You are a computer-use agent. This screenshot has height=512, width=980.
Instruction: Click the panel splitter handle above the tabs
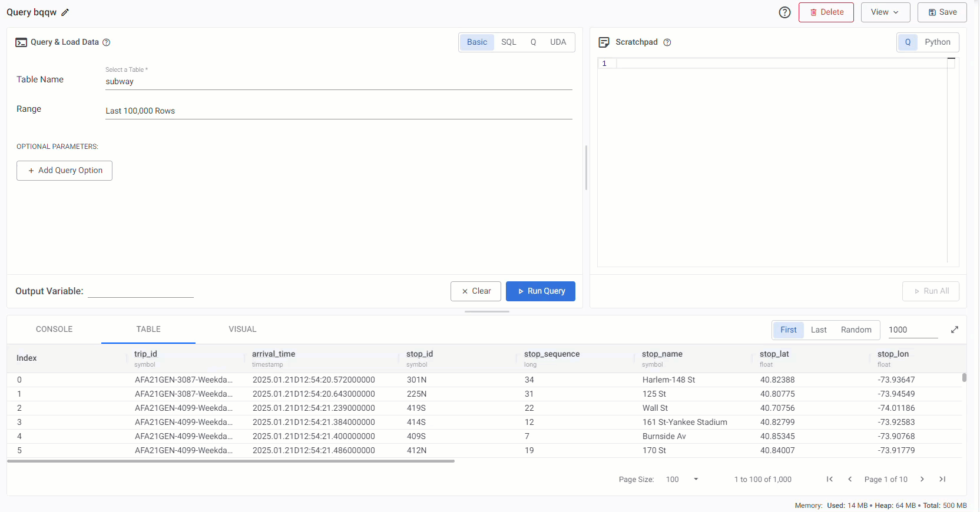[486, 311]
